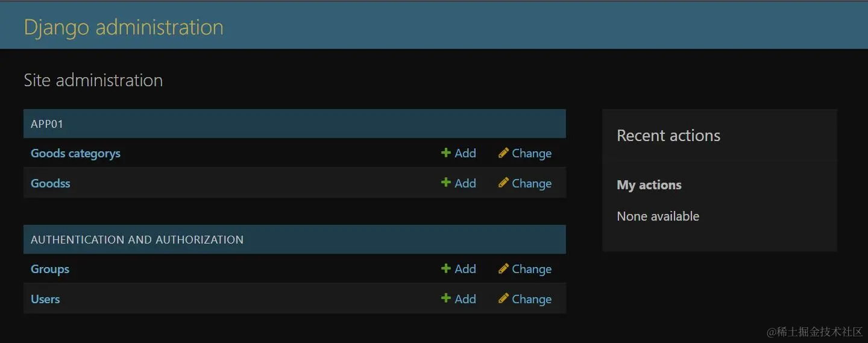Open the Users model list
868x343 pixels.
pos(45,299)
